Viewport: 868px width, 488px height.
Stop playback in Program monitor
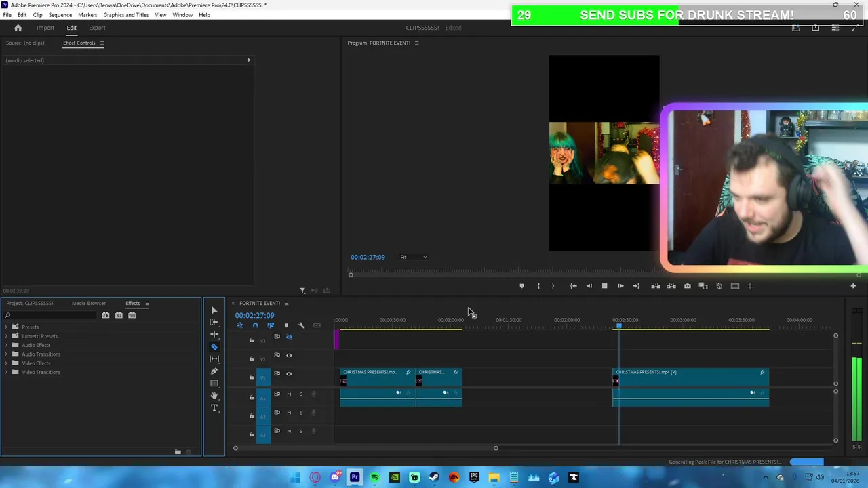tap(604, 286)
